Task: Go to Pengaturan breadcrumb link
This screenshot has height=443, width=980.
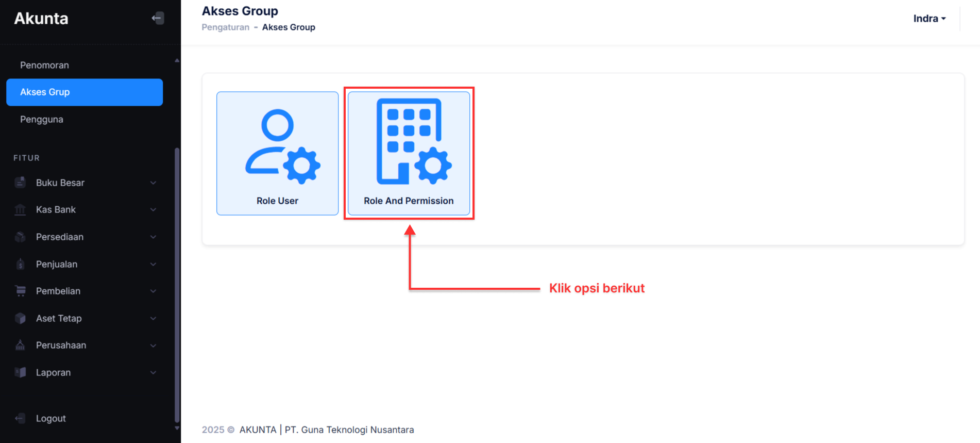Action: 225,27
